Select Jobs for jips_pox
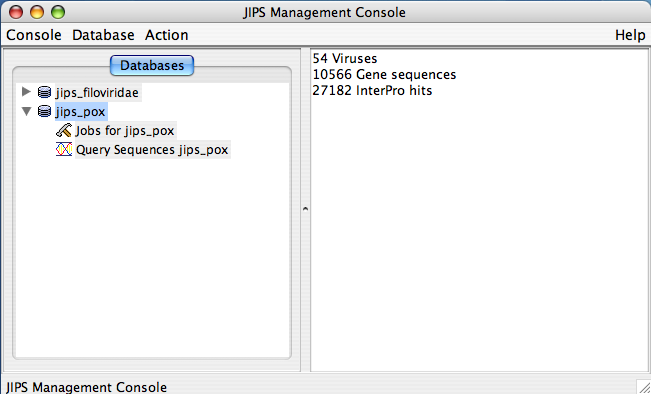This screenshot has width=651, height=394. [x=125, y=131]
